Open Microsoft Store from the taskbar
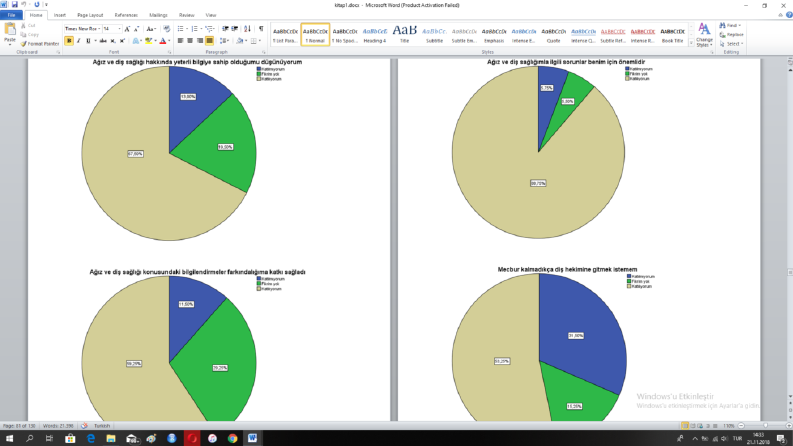Screen dimensions: 793x446 tap(70, 438)
